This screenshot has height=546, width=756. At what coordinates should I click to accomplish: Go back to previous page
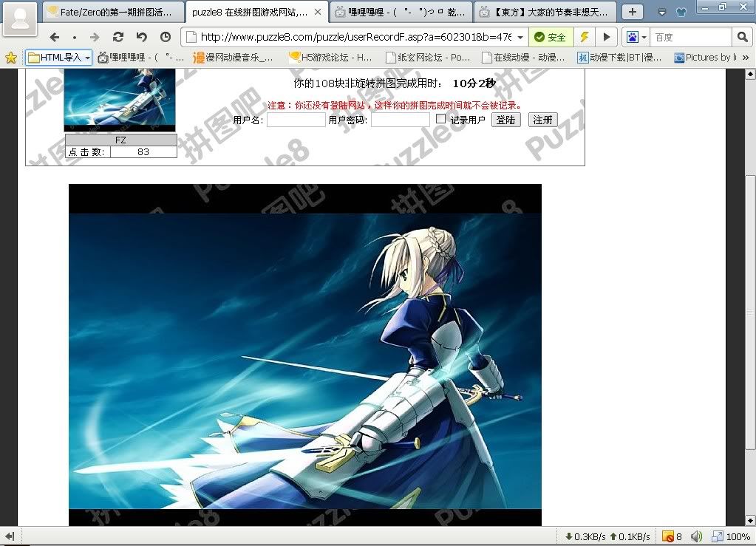[55, 37]
